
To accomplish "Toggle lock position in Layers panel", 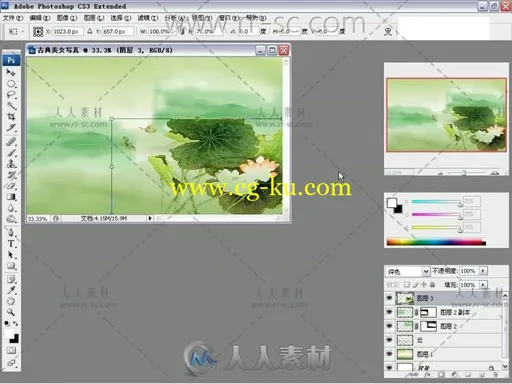I will tap(424, 284).
